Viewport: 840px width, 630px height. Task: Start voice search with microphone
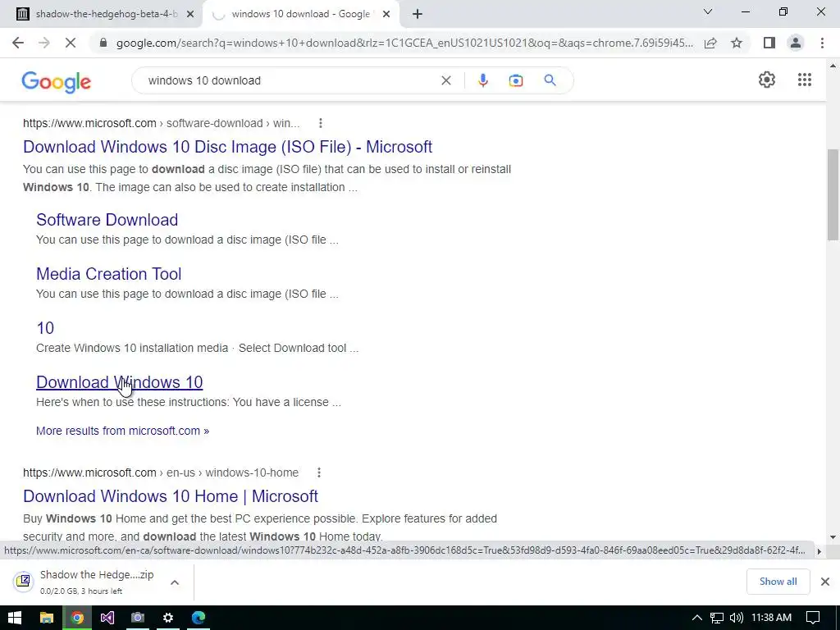coord(482,80)
